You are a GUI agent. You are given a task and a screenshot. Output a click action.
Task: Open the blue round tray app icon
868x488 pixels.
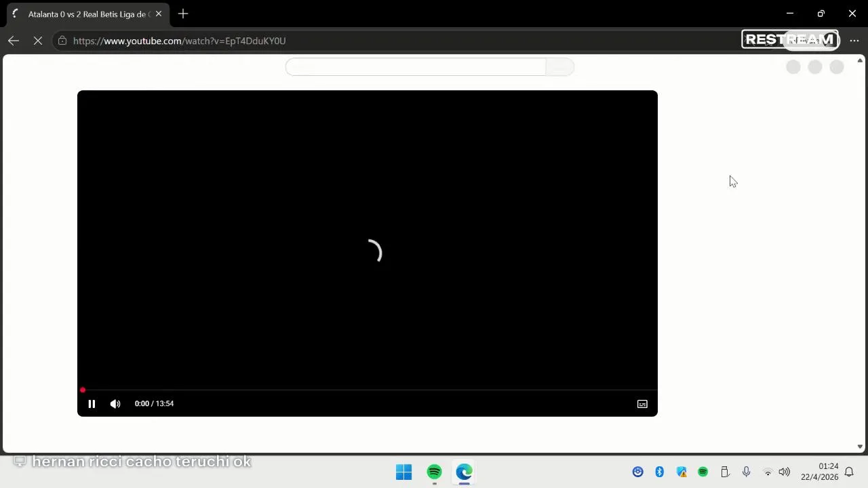638,472
